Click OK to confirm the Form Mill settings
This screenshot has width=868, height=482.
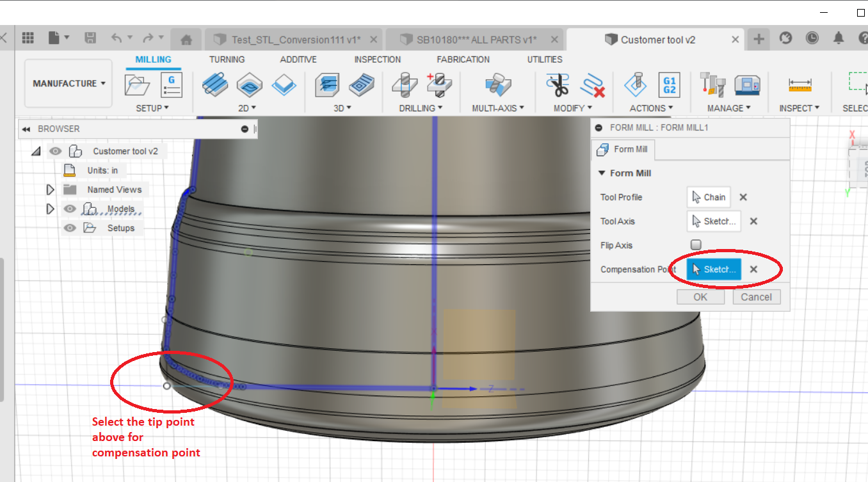pos(700,296)
